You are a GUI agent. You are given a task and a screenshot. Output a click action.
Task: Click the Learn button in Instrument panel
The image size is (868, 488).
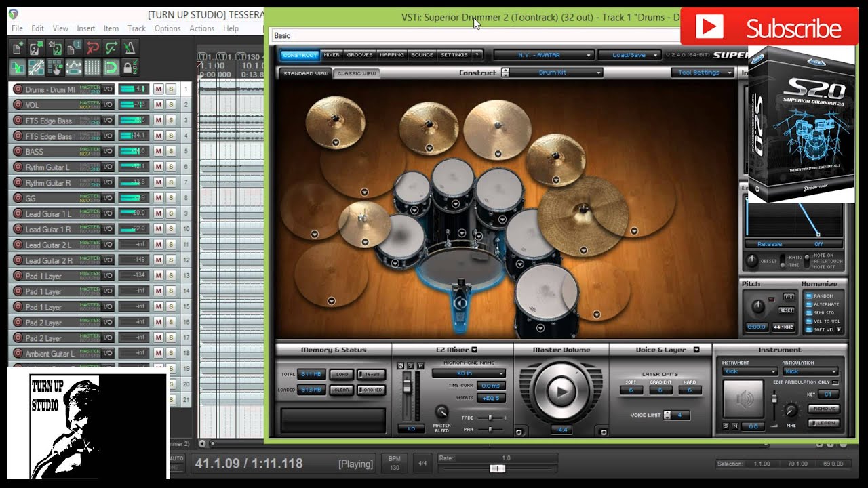tap(824, 423)
